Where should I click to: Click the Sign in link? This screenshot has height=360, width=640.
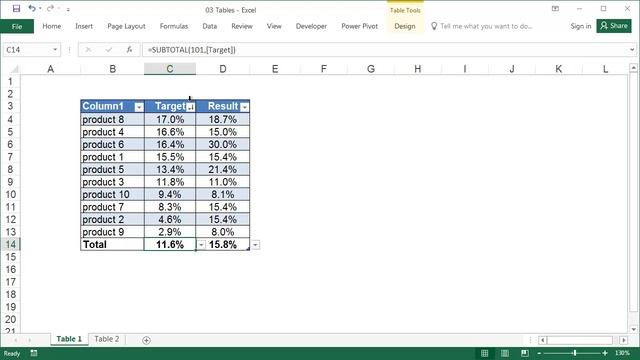580,26
